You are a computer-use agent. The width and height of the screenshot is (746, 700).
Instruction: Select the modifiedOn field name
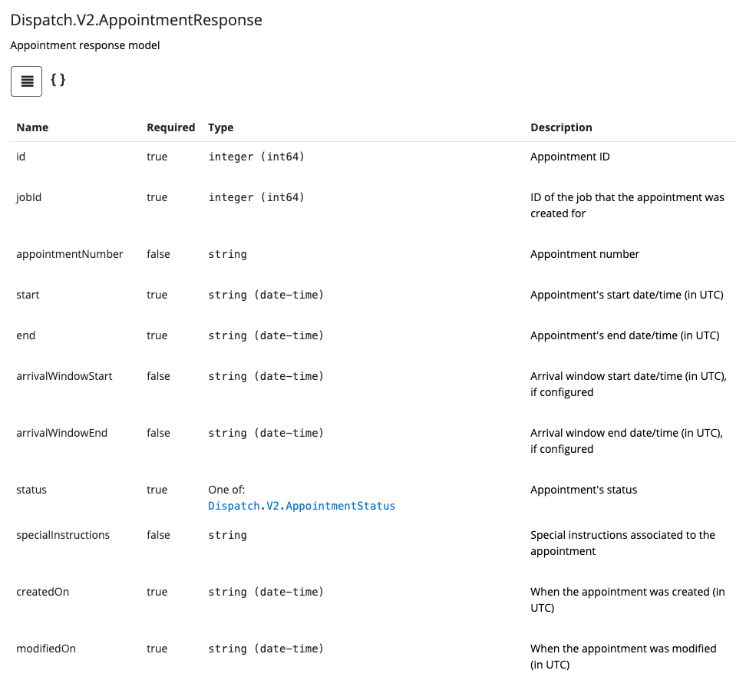pos(46,649)
